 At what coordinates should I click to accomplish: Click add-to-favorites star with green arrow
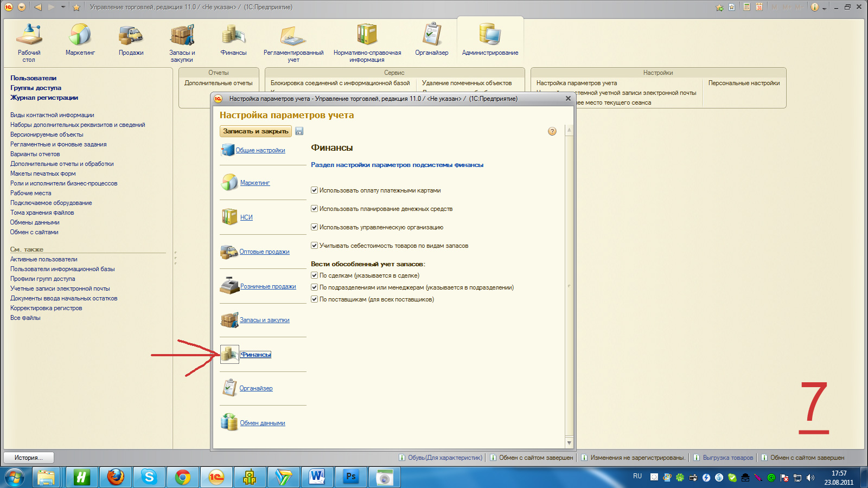720,7
